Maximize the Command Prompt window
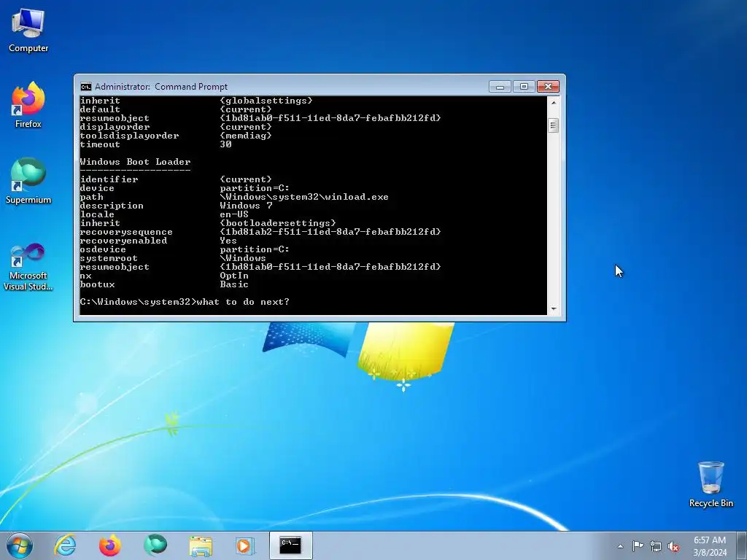This screenshot has height=560, width=747. point(524,87)
